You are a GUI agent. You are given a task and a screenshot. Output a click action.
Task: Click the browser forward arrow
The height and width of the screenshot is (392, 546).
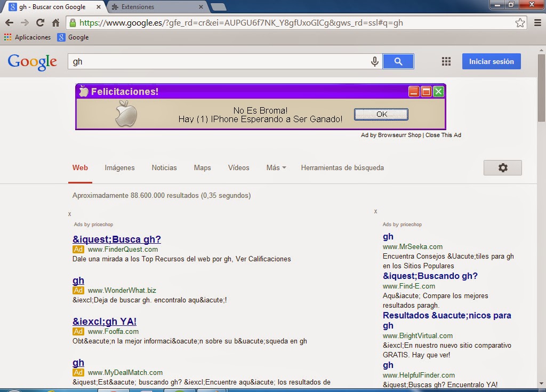(25, 23)
